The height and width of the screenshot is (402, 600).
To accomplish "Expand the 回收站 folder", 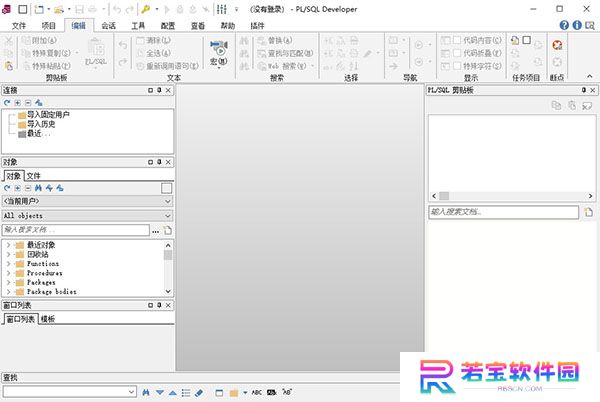I will click(8, 254).
